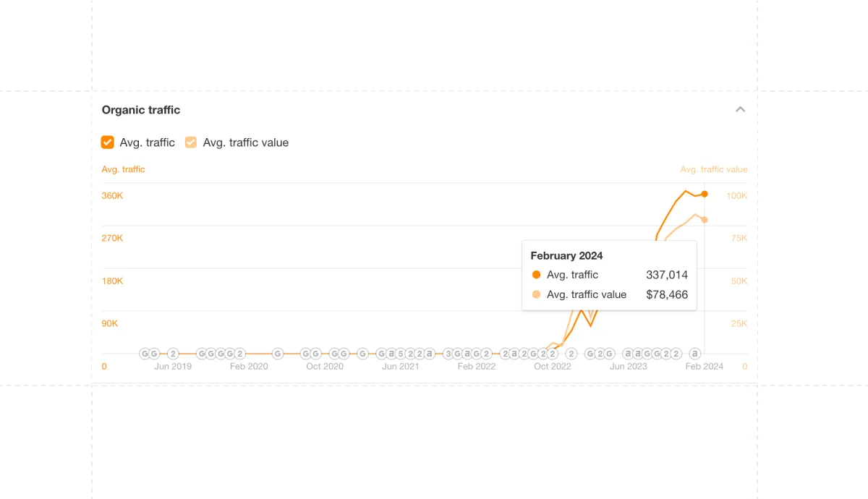
Task: Click the light orange traffic value data point
Action: tap(705, 220)
